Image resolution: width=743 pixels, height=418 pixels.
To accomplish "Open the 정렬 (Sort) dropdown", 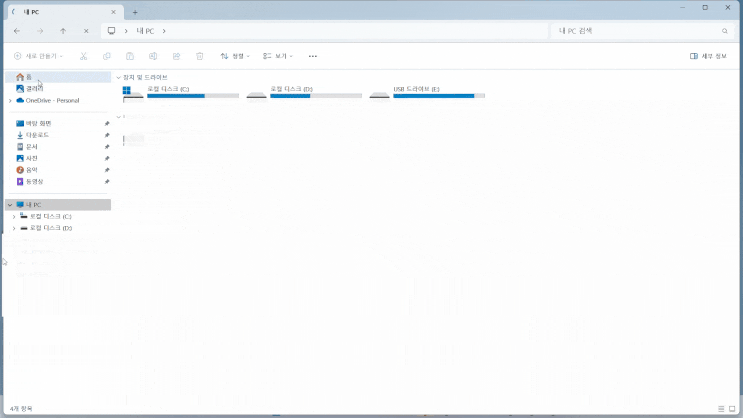I will click(235, 56).
